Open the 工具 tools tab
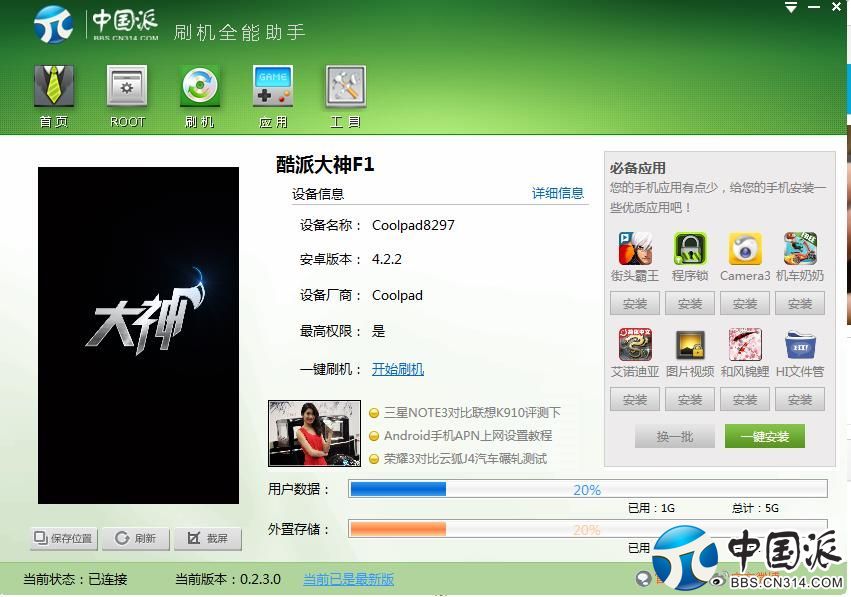Screen dimensions: 851x597 346,97
